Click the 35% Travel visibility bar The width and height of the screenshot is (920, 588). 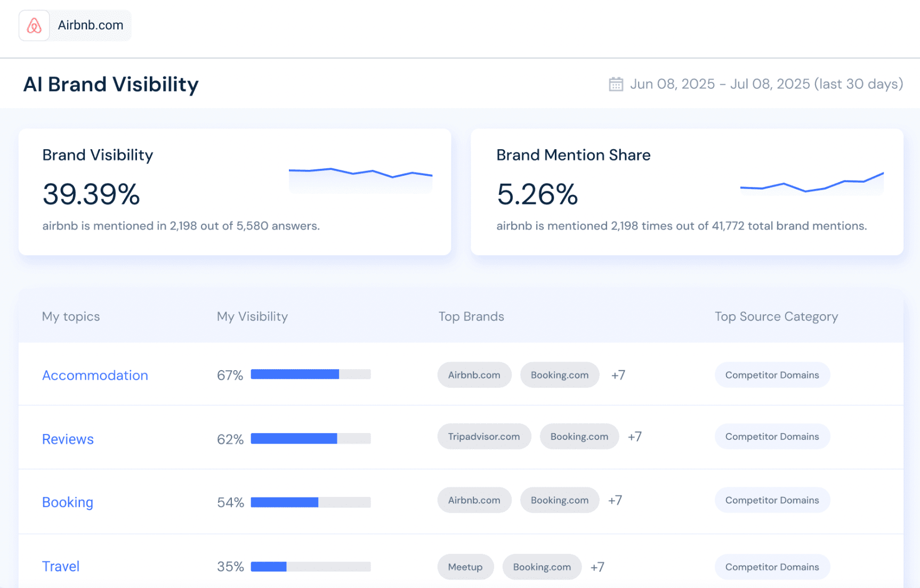click(x=310, y=567)
